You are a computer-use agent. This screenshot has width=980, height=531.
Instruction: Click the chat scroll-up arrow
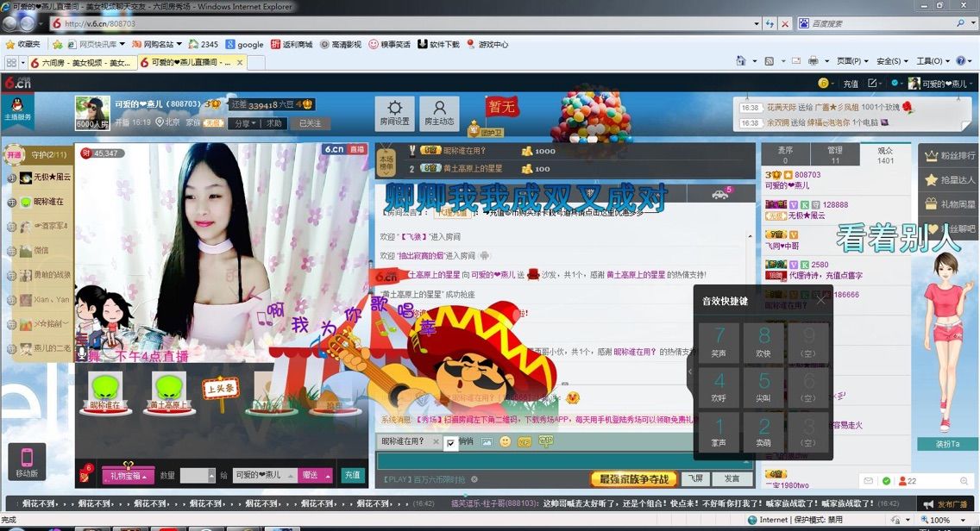[x=750, y=236]
